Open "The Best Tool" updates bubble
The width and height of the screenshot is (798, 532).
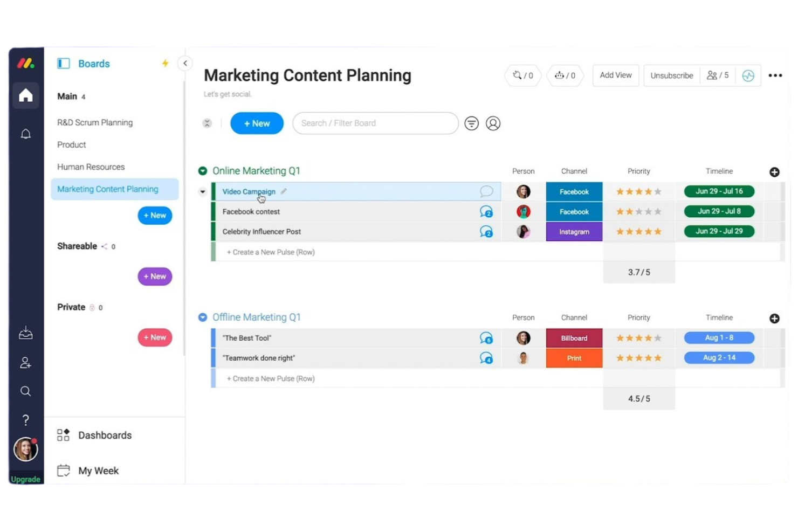click(x=486, y=338)
